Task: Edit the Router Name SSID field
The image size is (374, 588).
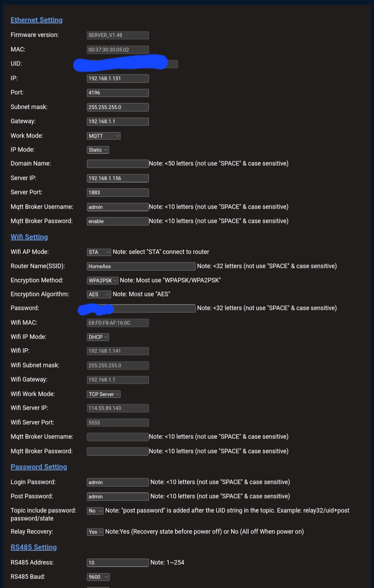Action: (141, 266)
